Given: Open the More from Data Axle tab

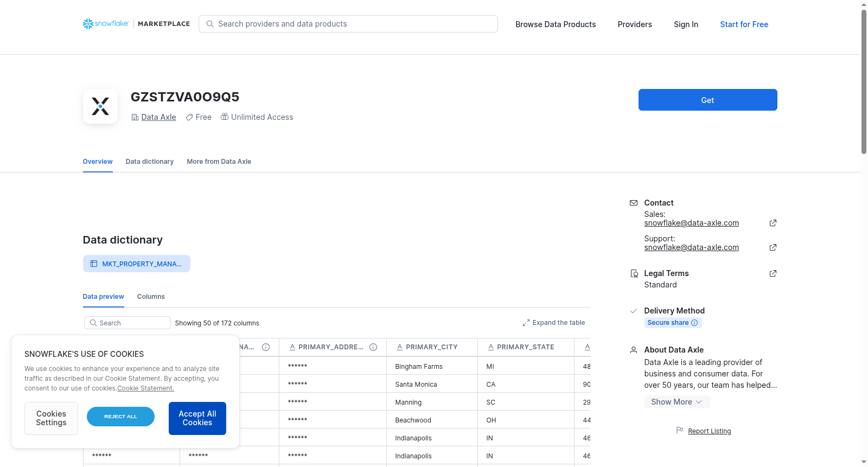Looking at the screenshot, I should point(219,162).
